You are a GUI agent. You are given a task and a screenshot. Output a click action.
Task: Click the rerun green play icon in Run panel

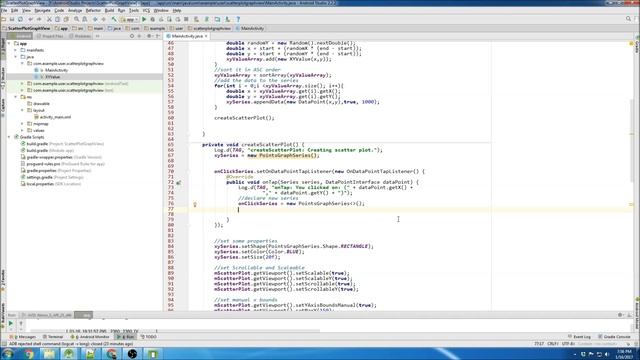(x=11, y=324)
